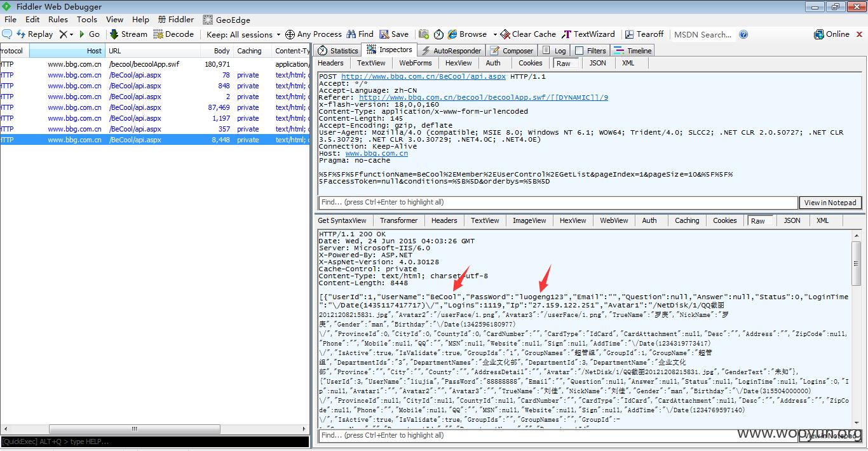Open the Edit menu
The image size is (868, 451).
click(x=32, y=20)
